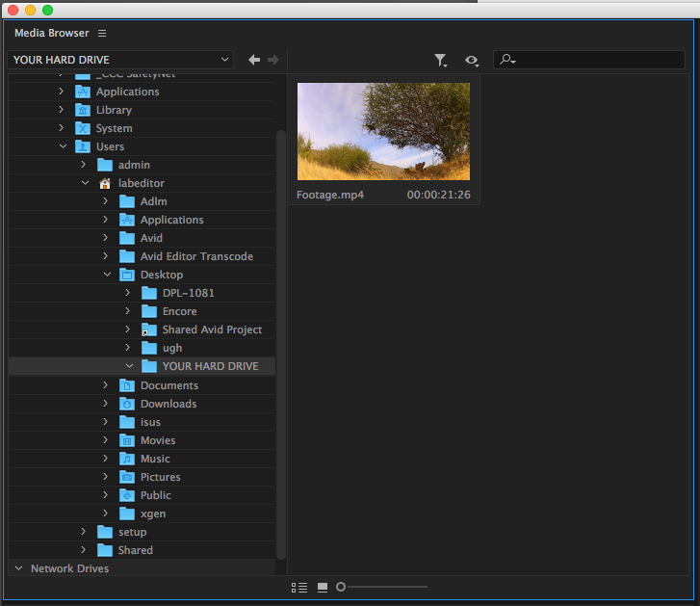
Task: Toggle the directory viewers eye icon
Action: (x=471, y=61)
